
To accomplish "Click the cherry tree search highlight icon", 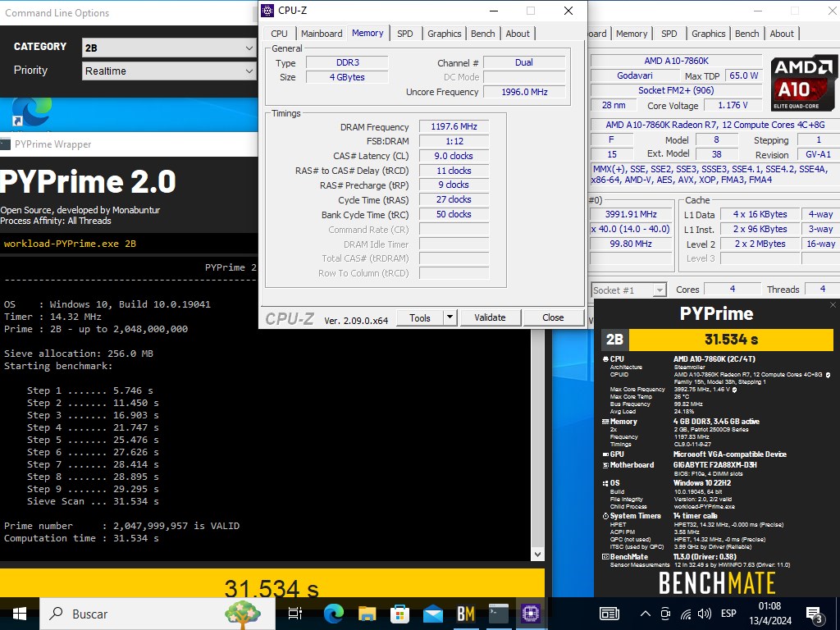I will coord(243,614).
